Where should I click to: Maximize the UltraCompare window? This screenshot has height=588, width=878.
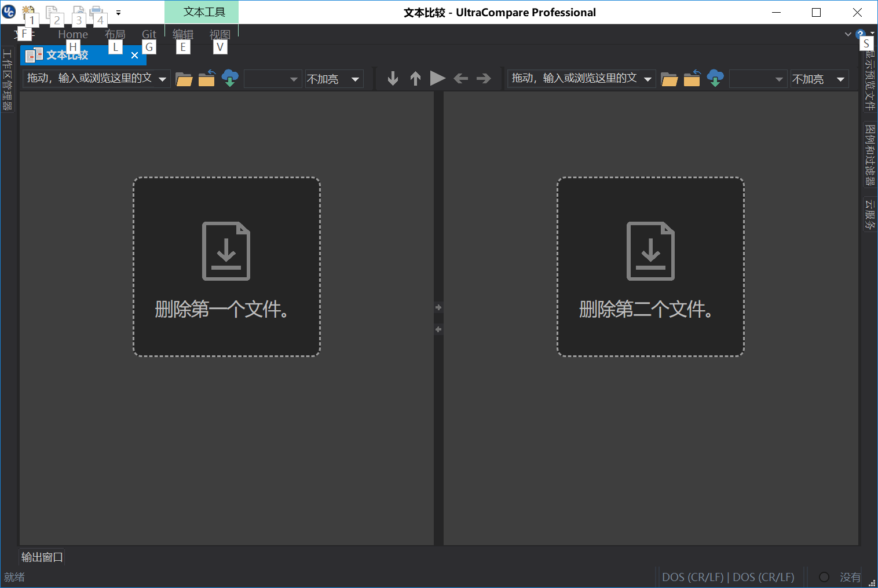point(816,12)
